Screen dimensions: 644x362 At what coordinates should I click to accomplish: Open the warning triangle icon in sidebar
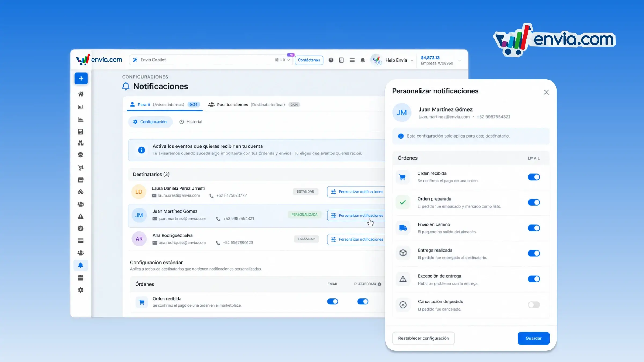tap(80, 216)
